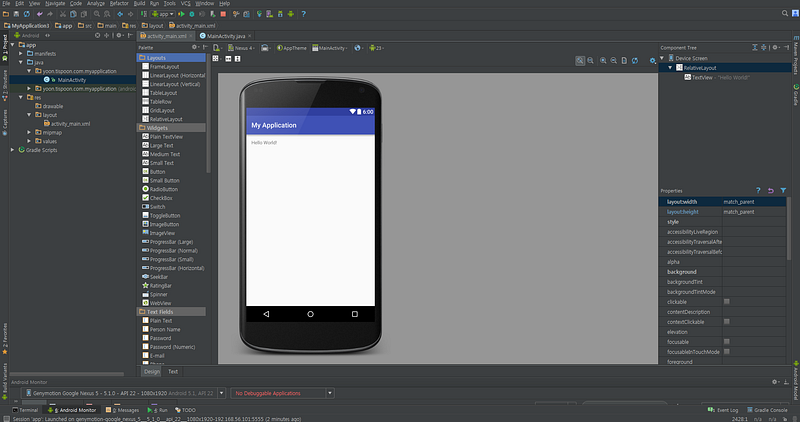Click the Properties restore default value icon
Screen dimensions: 800x422
771,190
